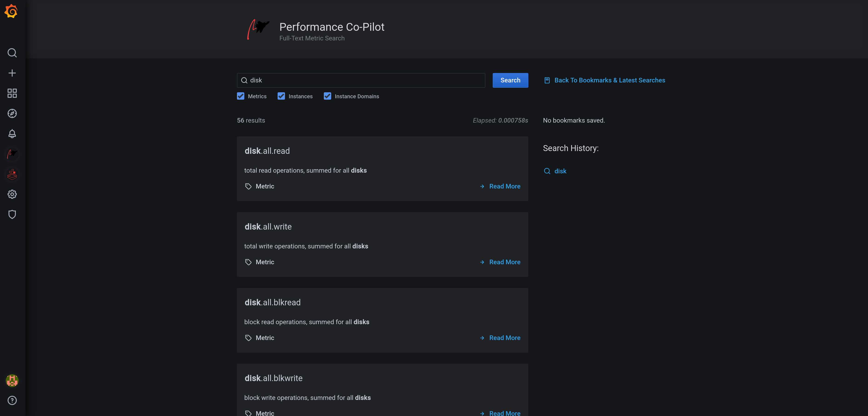The height and width of the screenshot is (416, 868).
Task: Open the disk.all.write result title
Action: [268, 227]
